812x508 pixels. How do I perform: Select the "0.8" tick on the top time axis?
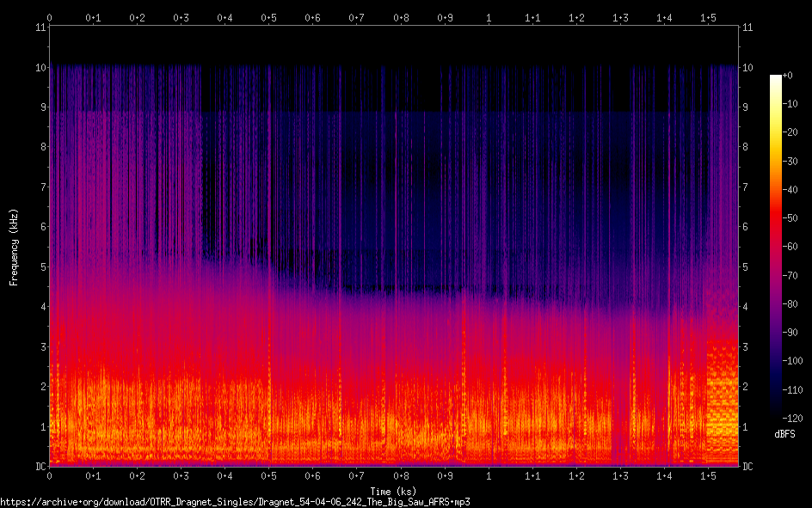tap(401, 17)
